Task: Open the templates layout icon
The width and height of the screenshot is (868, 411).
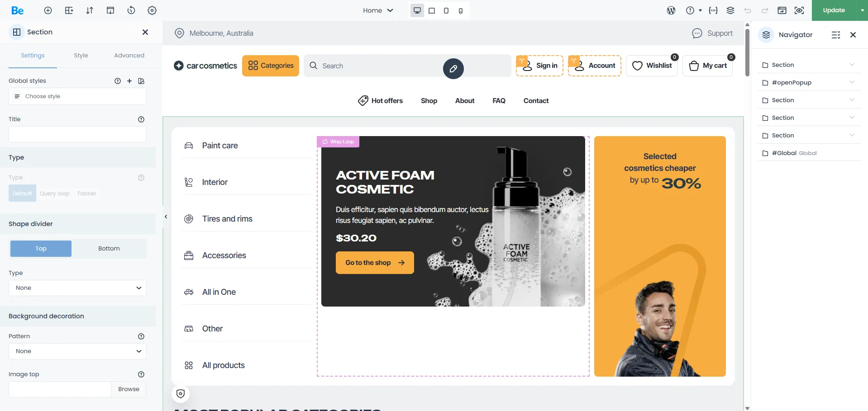Action: 110,10
